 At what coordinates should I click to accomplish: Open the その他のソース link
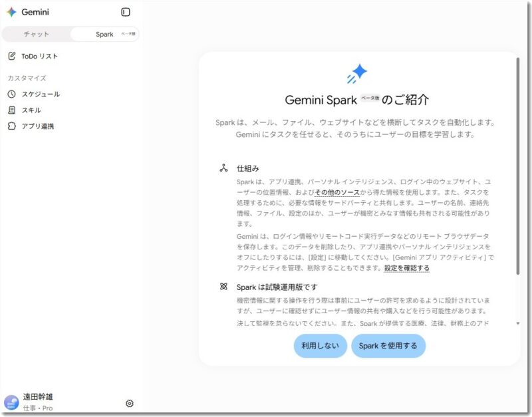click(337, 192)
